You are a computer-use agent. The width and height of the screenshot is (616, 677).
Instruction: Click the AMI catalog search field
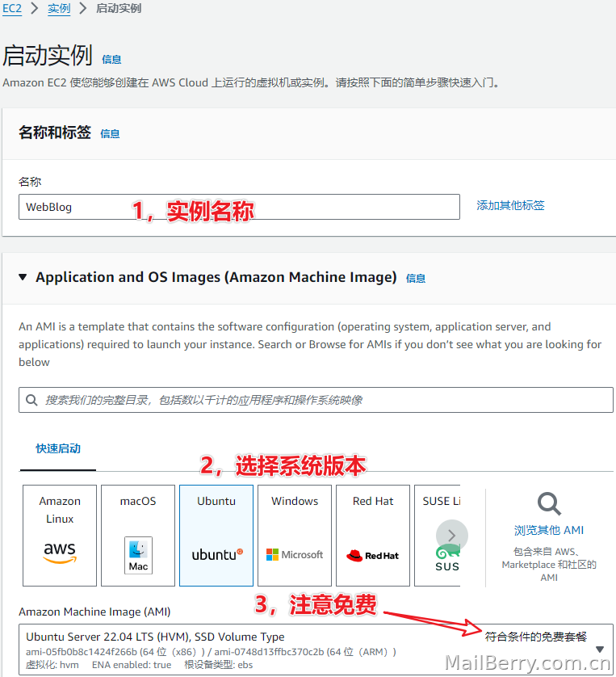316,400
